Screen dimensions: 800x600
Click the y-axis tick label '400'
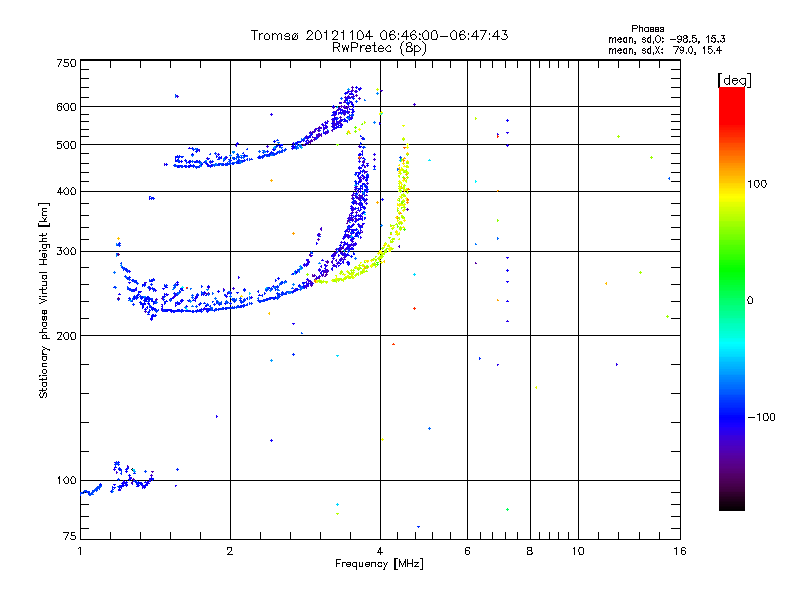pyautogui.click(x=66, y=192)
